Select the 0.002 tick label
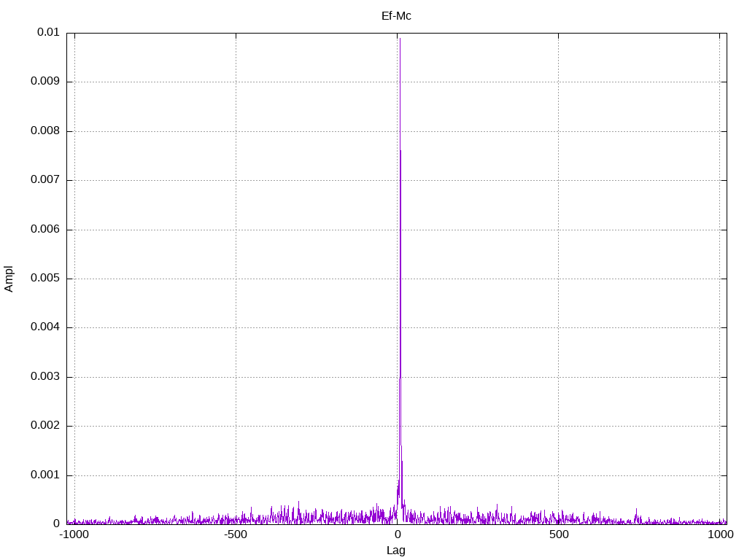 (x=45, y=426)
